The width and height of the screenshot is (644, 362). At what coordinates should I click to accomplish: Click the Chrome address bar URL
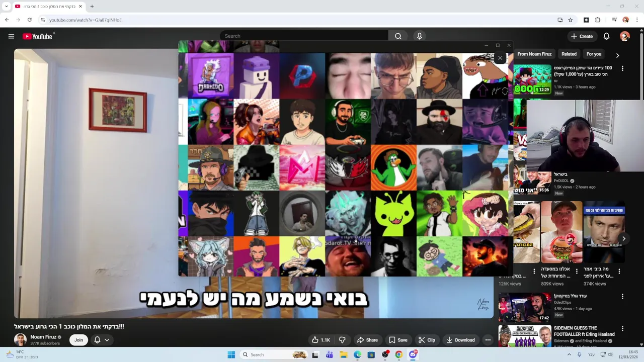click(x=85, y=20)
